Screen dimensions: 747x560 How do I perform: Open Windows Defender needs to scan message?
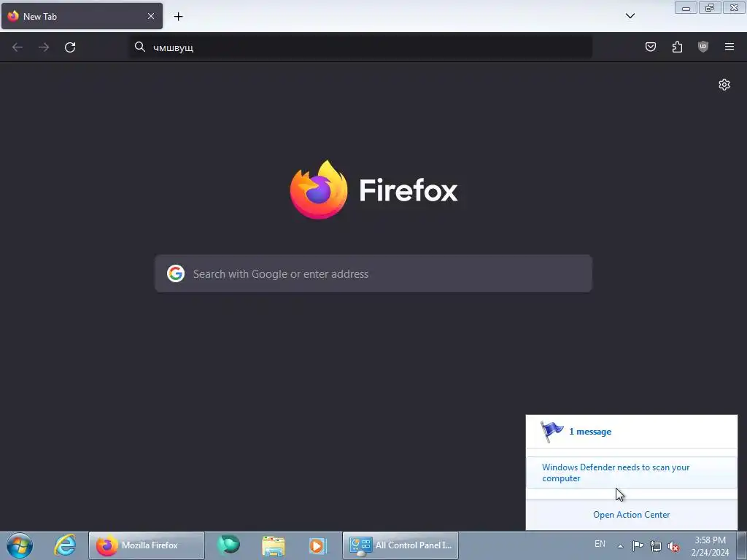click(x=631, y=472)
